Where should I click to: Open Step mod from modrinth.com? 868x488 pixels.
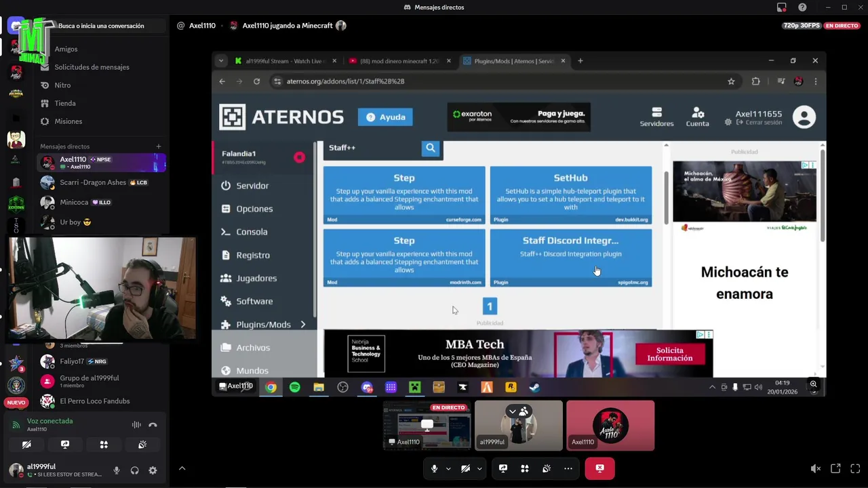(x=404, y=258)
